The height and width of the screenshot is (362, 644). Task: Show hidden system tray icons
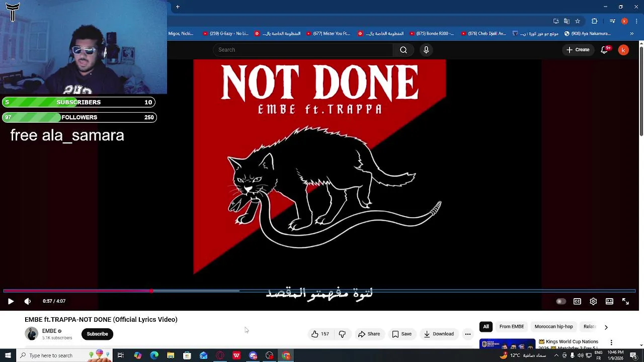point(556,355)
